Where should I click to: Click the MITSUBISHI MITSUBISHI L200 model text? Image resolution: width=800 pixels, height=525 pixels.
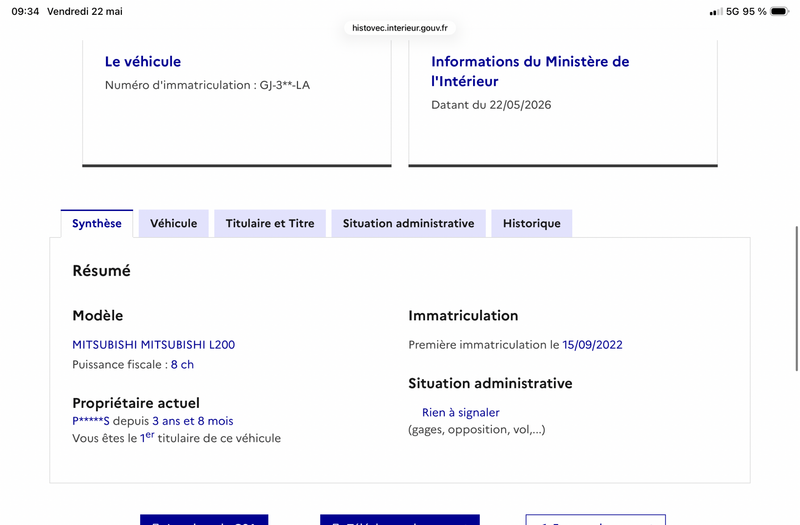click(154, 345)
